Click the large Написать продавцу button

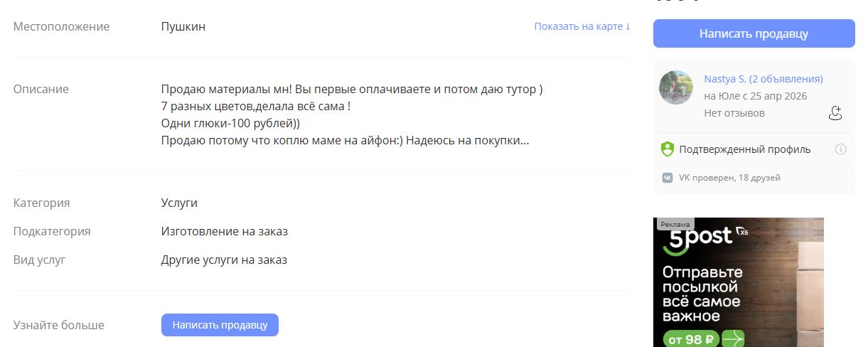pos(754,33)
